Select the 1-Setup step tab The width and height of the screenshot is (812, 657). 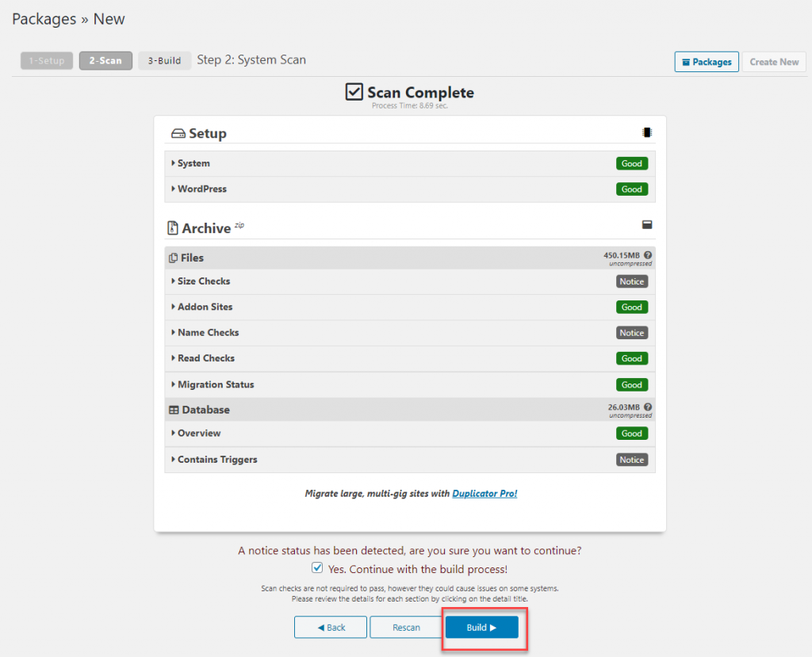[47, 60]
